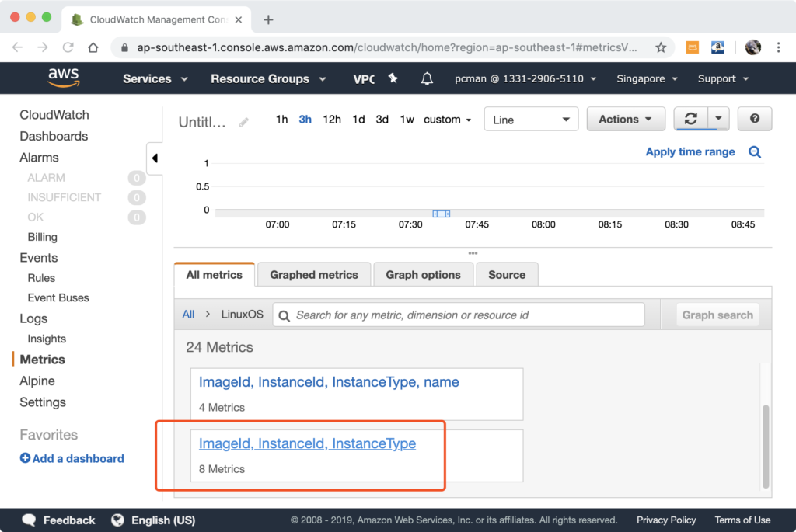
Task: Click the plus icon for Add a dashboard
Action: pos(25,458)
